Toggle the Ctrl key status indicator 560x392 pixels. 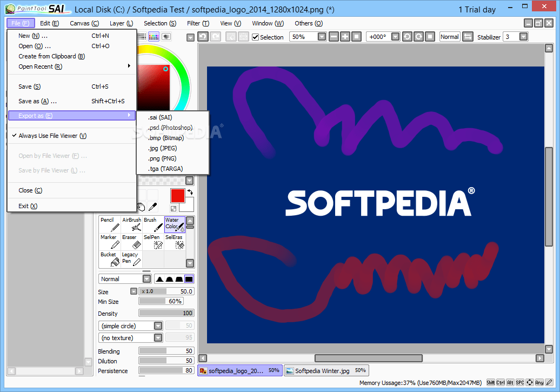tap(501, 382)
